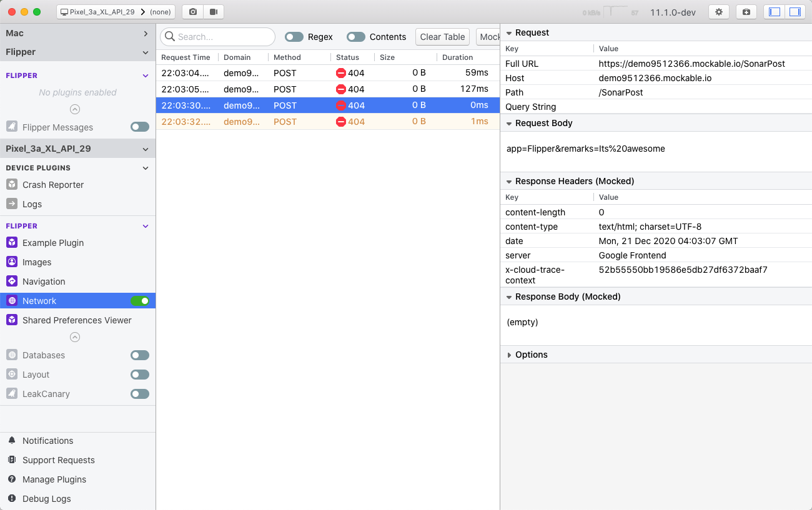Screen dimensions: 812x510
Task: Sort by the Duration column header
Action: 468,57
